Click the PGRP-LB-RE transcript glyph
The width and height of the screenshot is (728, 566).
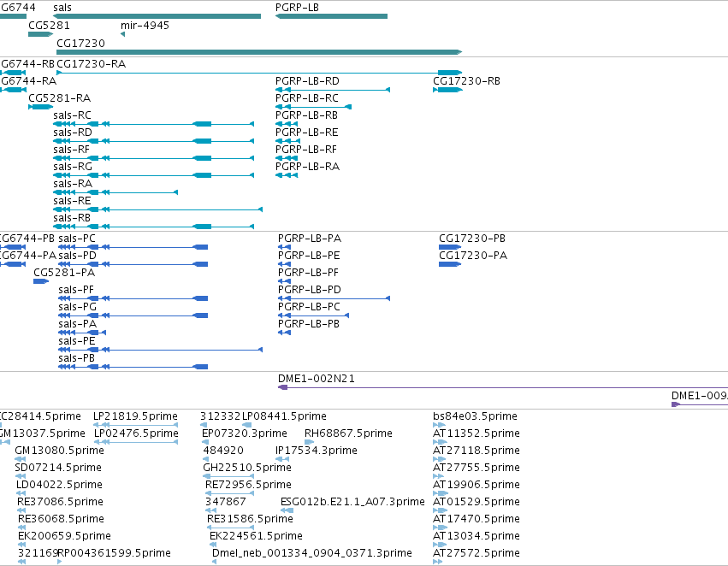coord(287,141)
